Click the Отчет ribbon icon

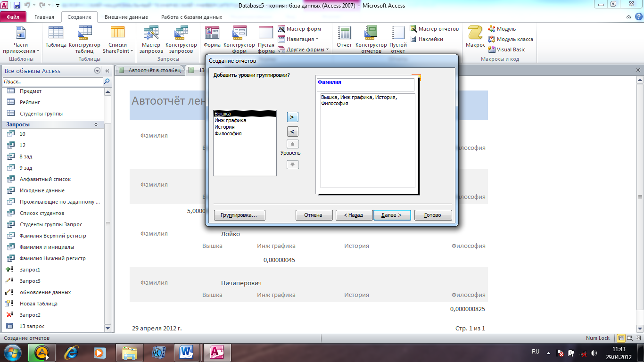(344, 37)
